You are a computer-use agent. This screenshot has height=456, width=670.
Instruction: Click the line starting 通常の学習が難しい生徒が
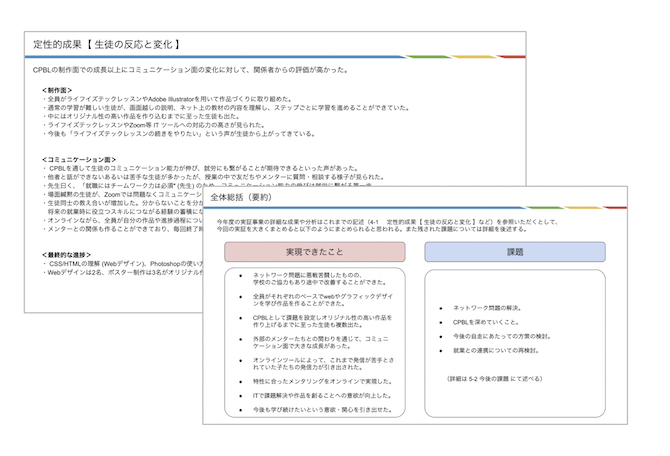point(226,108)
